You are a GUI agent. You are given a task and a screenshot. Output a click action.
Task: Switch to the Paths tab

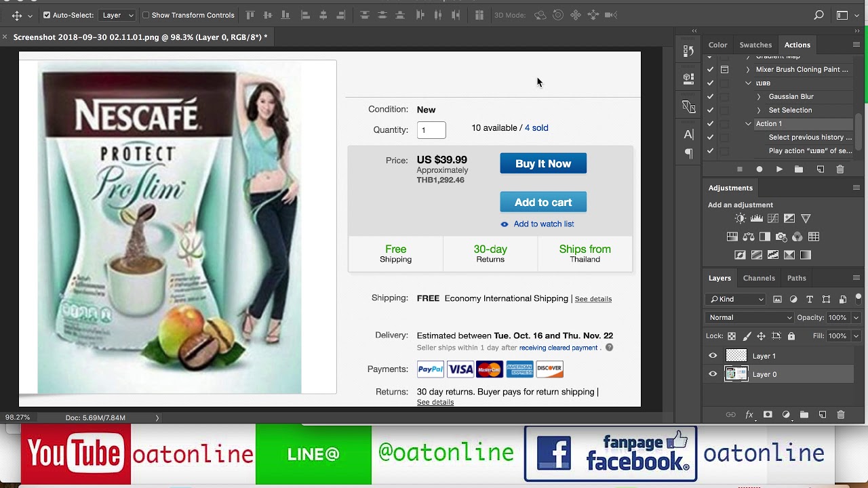(796, 278)
